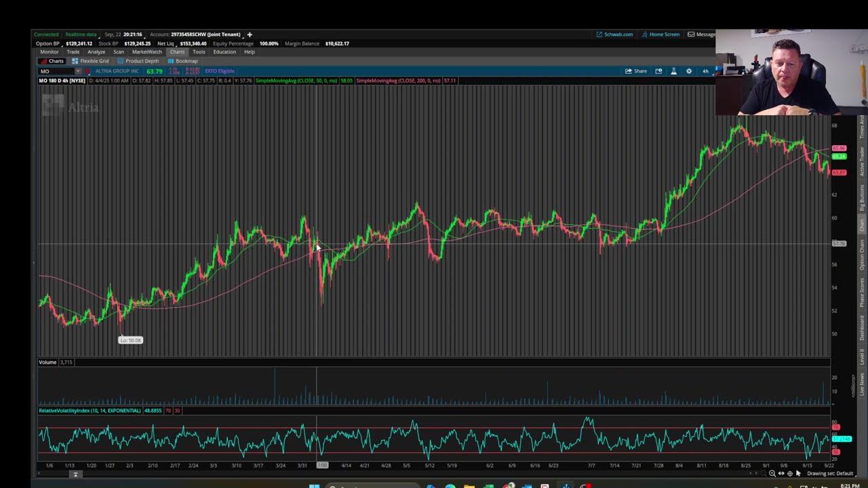Open the Analyze tab
The width and height of the screenshot is (868, 488).
pyautogui.click(x=96, y=52)
